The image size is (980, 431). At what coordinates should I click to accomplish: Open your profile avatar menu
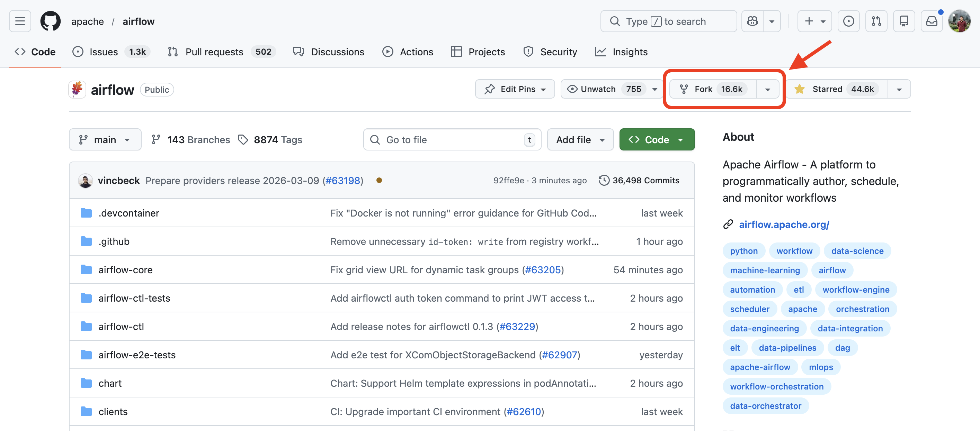pyautogui.click(x=959, y=21)
